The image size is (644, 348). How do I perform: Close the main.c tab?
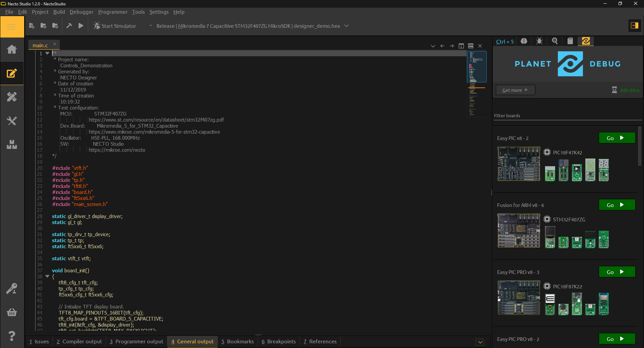pyautogui.click(x=55, y=44)
